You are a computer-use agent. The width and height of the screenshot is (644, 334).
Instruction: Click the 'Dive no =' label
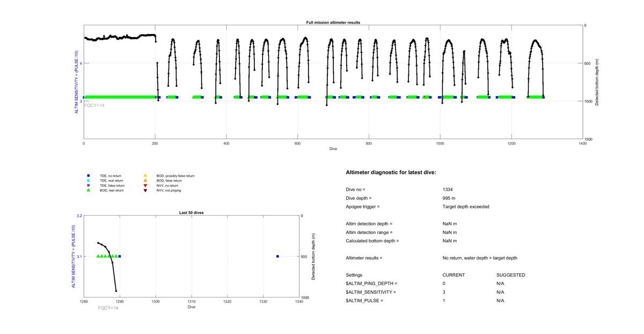click(355, 190)
